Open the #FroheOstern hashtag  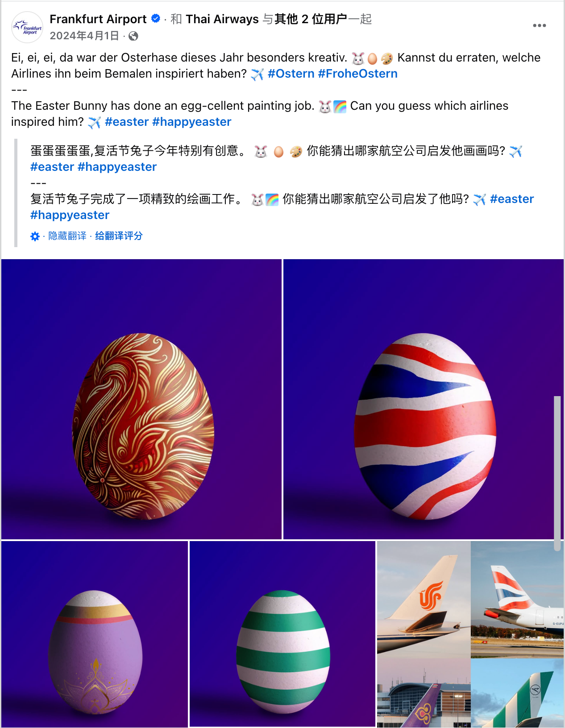coord(357,74)
